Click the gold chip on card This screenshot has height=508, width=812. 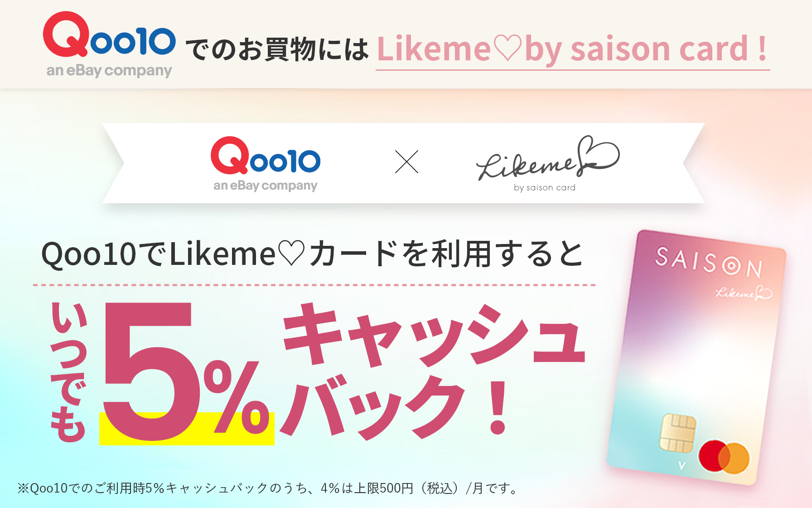coord(677,433)
